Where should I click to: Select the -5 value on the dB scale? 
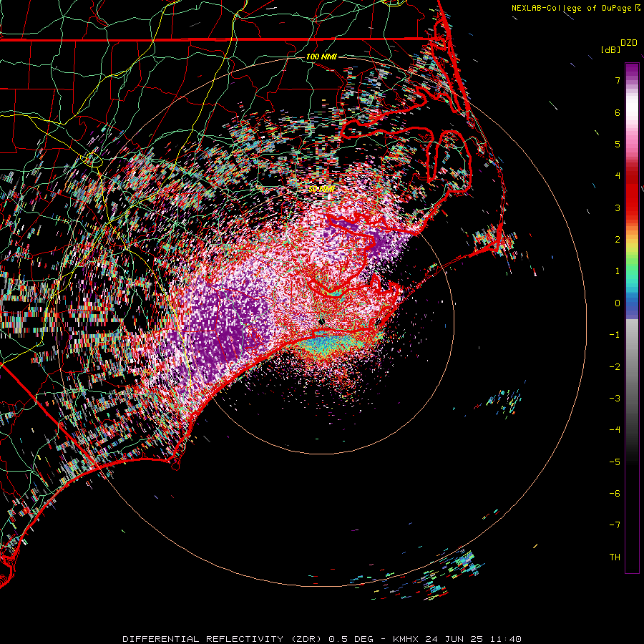[x=615, y=462]
